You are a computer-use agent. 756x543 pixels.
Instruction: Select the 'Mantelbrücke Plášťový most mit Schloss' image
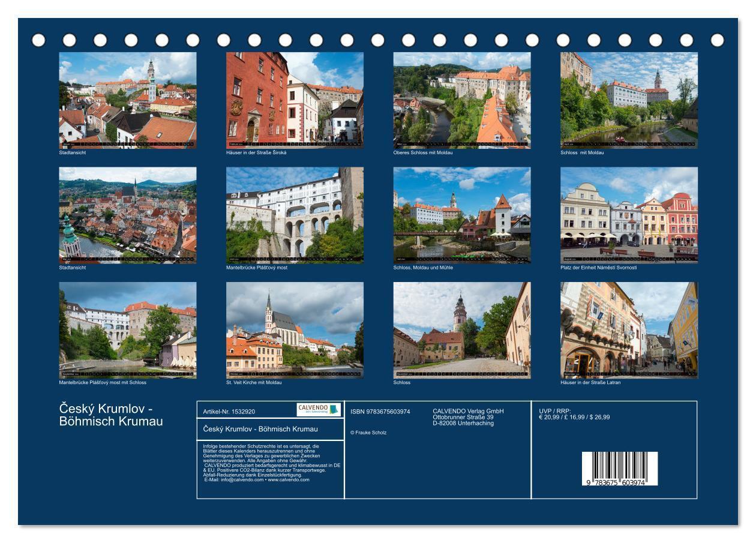coord(127,330)
